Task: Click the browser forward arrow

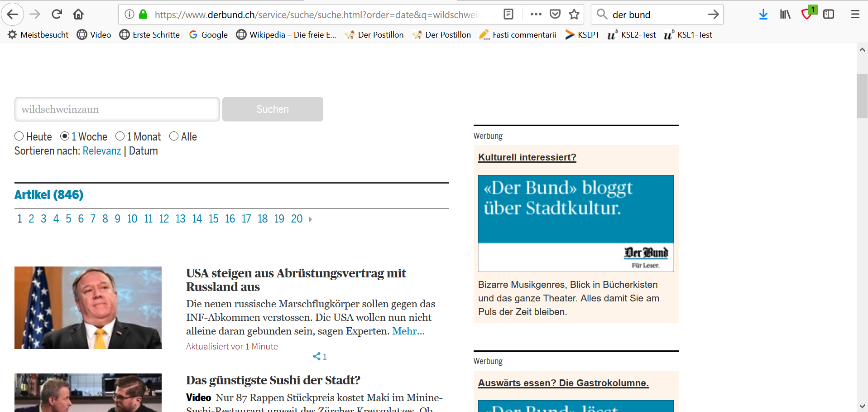Action: [35, 15]
